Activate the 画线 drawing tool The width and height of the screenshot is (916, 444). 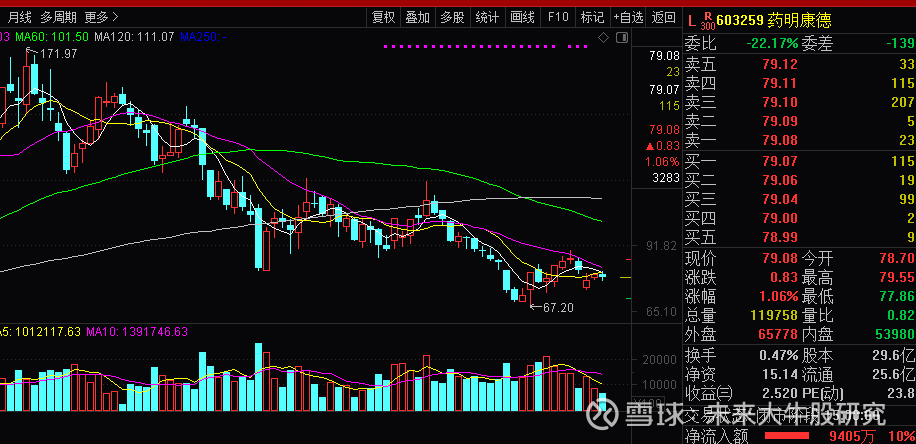click(522, 18)
